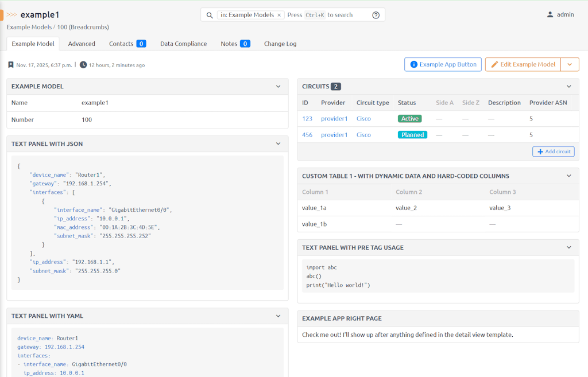Viewport: 588px width, 377px height.
Task: Collapse the Example Model panel
Action: 279,86
